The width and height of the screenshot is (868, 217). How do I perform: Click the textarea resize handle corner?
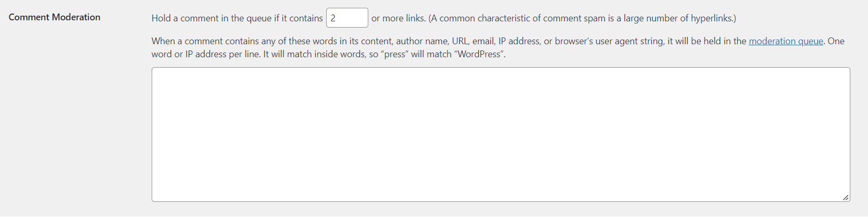846,198
